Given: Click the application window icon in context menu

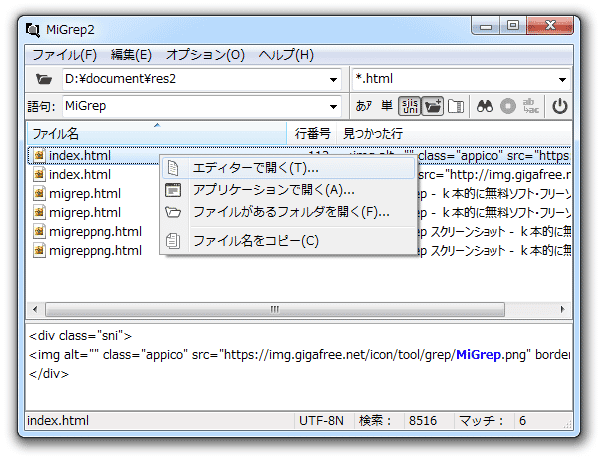Looking at the screenshot, I should [173, 190].
